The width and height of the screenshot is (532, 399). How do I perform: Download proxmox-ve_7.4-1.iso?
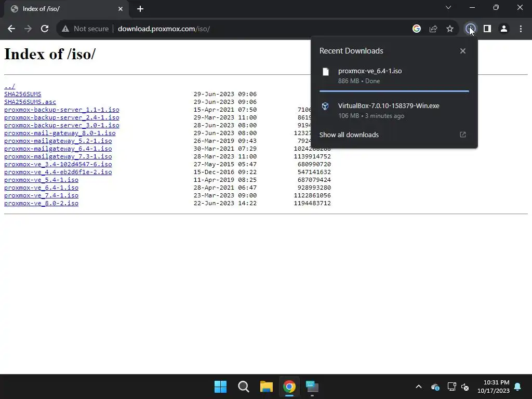[x=41, y=195]
